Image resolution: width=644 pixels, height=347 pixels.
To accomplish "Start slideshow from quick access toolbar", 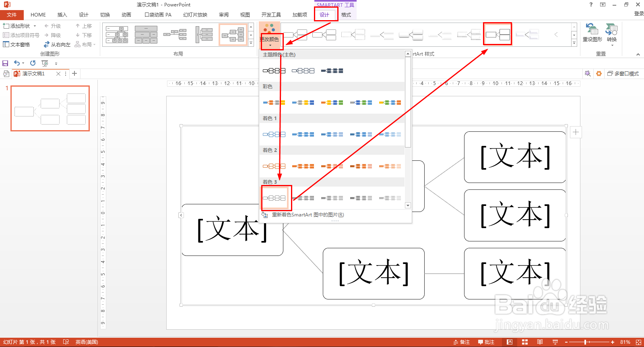I will (45, 63).
